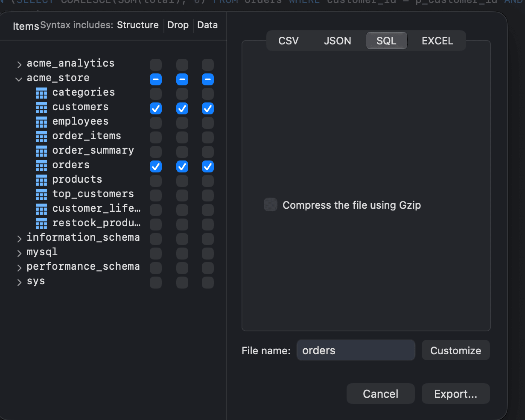This screenshot has width=525, height=420.
Task: Click the restock_produ… table icon
Action: (x=41, y=224)
